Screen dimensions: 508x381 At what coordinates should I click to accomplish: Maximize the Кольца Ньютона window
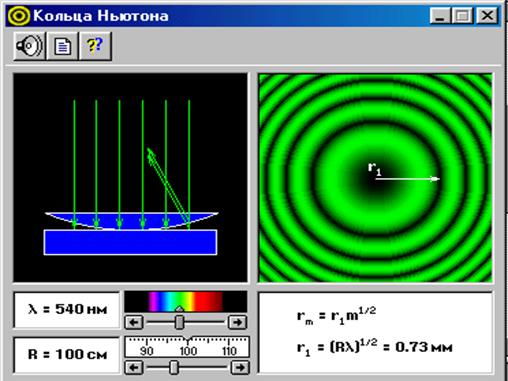pyautogui.click(x=462, y=15)
